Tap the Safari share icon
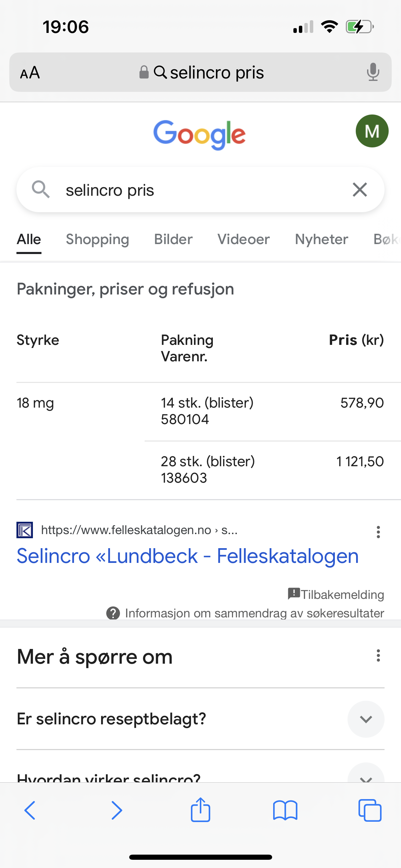Image resolution: width=401 pixels, height=868 pixels. coord(200,810)
